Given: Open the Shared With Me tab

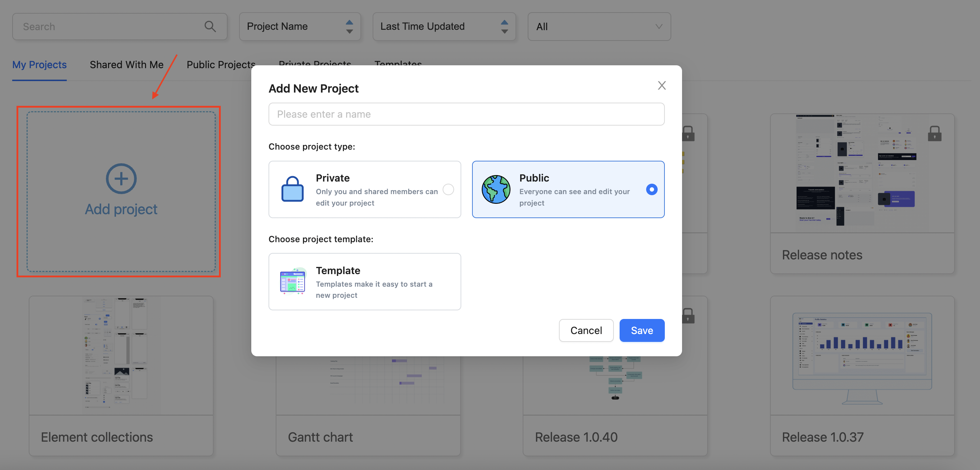Looking at the screenshot, I should 126,65.
